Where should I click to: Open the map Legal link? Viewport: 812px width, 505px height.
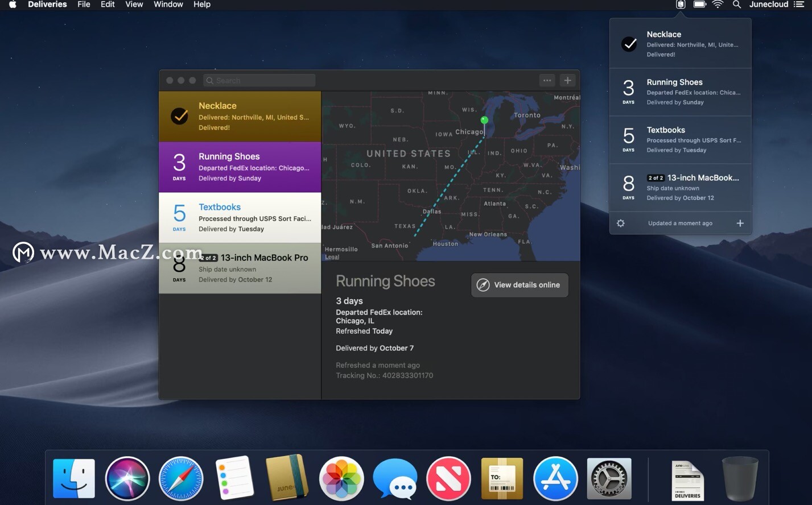pos(332,257)
